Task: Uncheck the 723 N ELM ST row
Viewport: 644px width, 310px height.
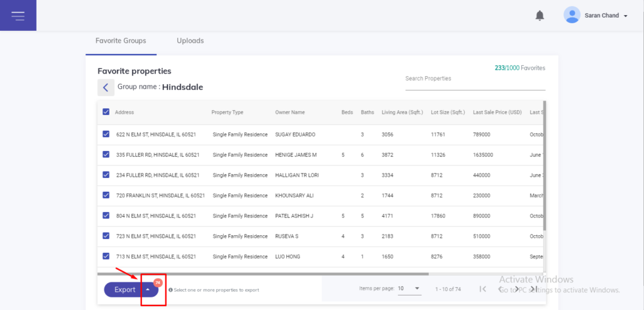Action: (106, 236)
